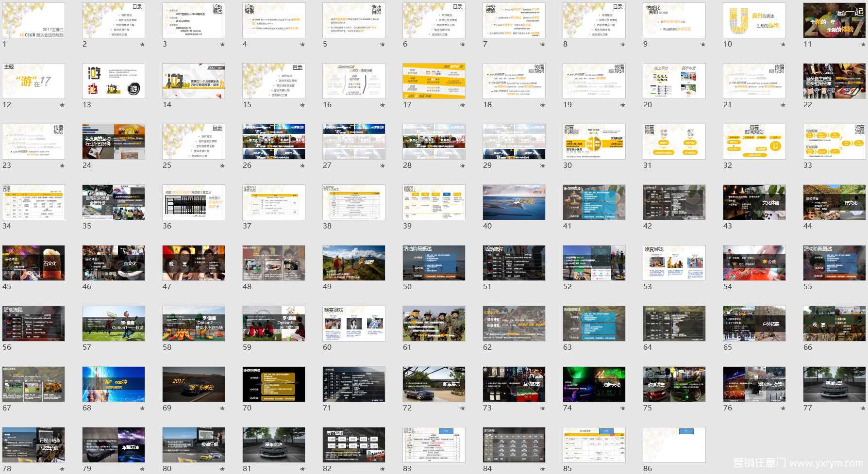Select slide 49 thumbnail showing hikers on hillside

point(354,263)
